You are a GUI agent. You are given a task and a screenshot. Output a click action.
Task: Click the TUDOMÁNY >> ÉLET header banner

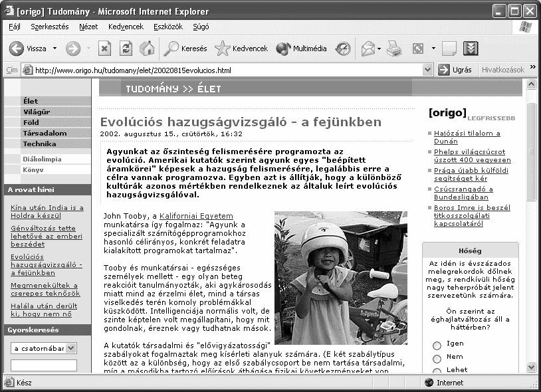click(x=310, y=88)
